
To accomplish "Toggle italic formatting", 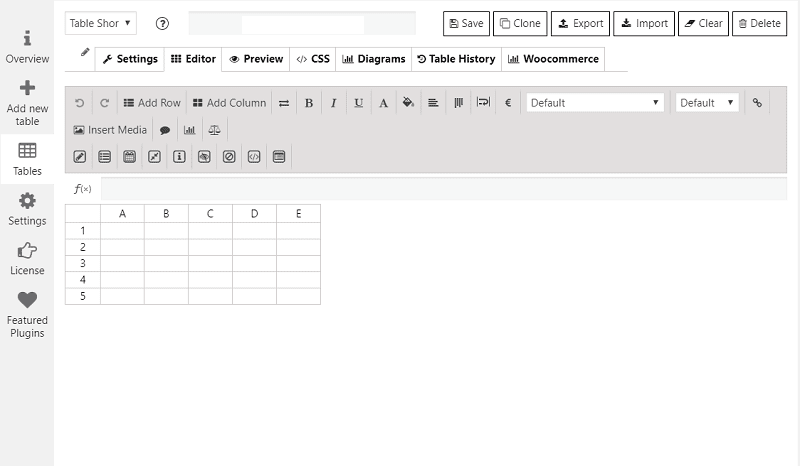I will click(334, 103).
